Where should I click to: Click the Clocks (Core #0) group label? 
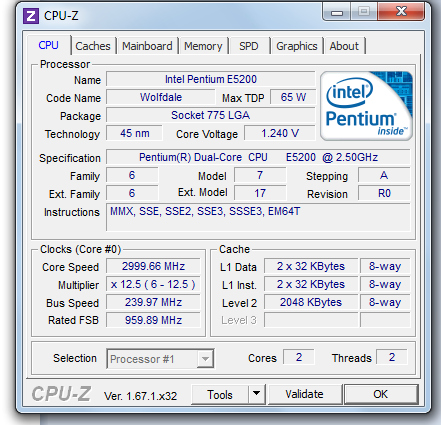click(x=80, y=249)
